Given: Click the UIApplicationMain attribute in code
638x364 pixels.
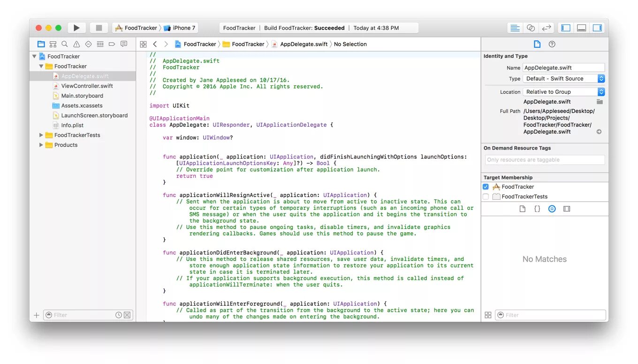Looking at the screenshot, I should point(180,119).
